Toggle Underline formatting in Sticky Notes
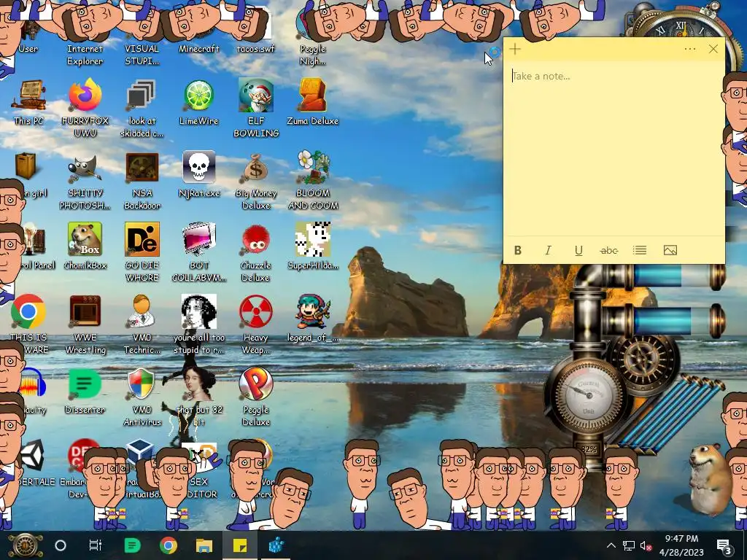 coord(578,251)
